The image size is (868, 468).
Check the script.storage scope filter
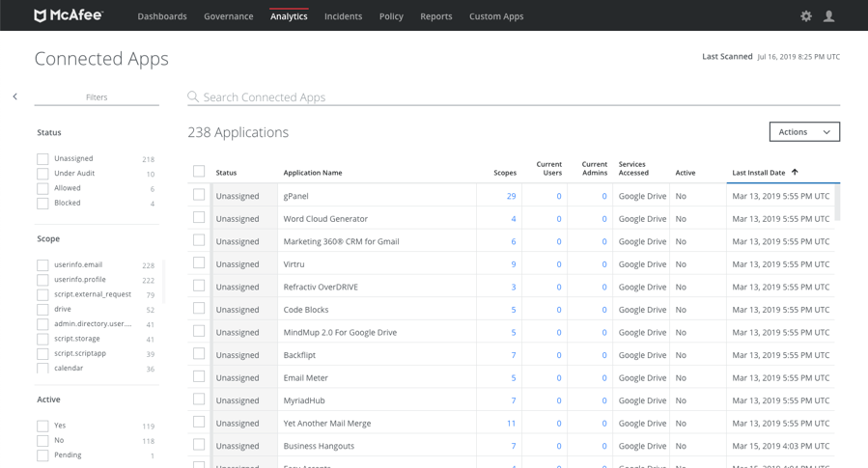tap(42, 339)
